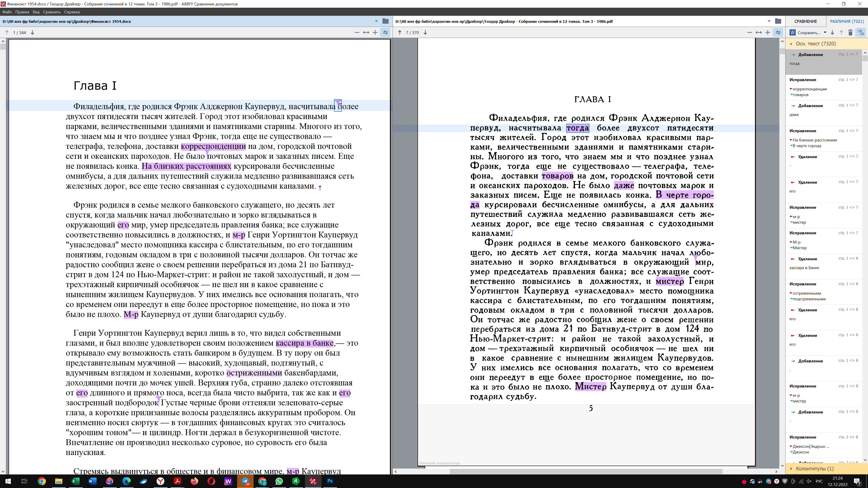Select the Добавление 'тогда' difference

(x=823, y=62)
